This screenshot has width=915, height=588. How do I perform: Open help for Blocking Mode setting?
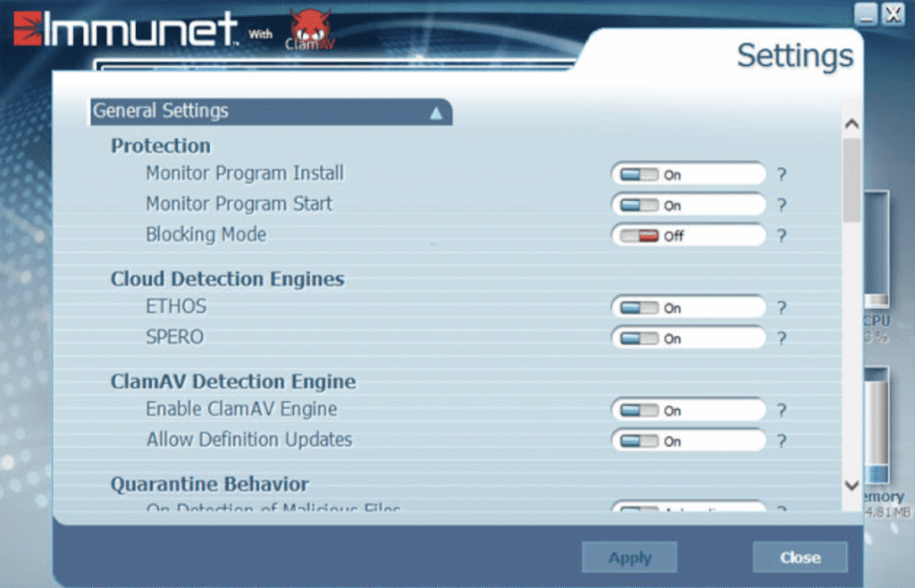click(781, 237)
